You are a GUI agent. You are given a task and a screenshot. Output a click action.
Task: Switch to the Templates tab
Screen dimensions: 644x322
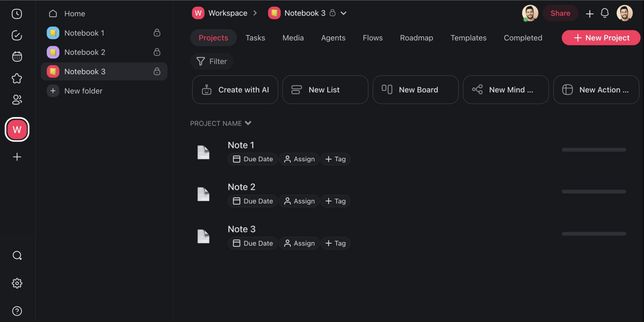(x=468, y=38)
